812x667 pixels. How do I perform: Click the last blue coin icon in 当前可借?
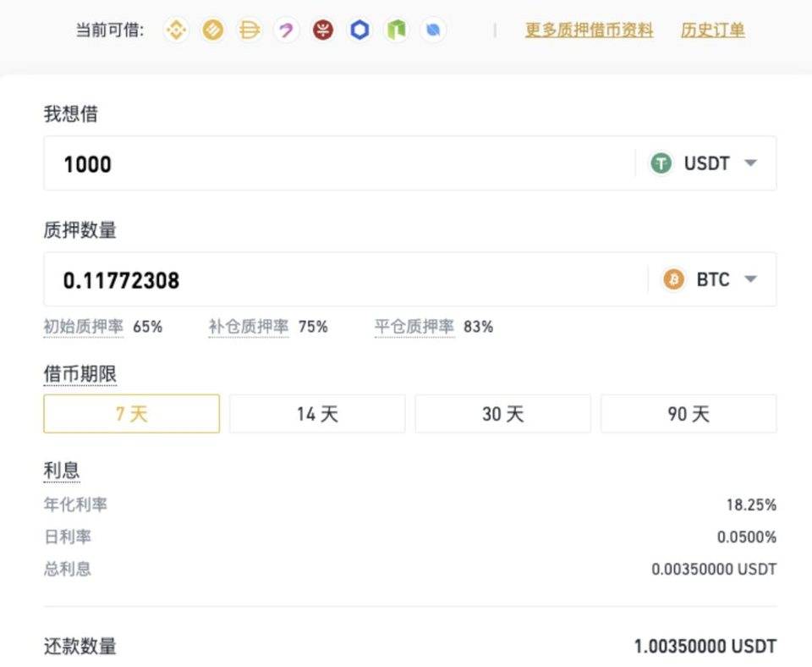click(431, 30)
